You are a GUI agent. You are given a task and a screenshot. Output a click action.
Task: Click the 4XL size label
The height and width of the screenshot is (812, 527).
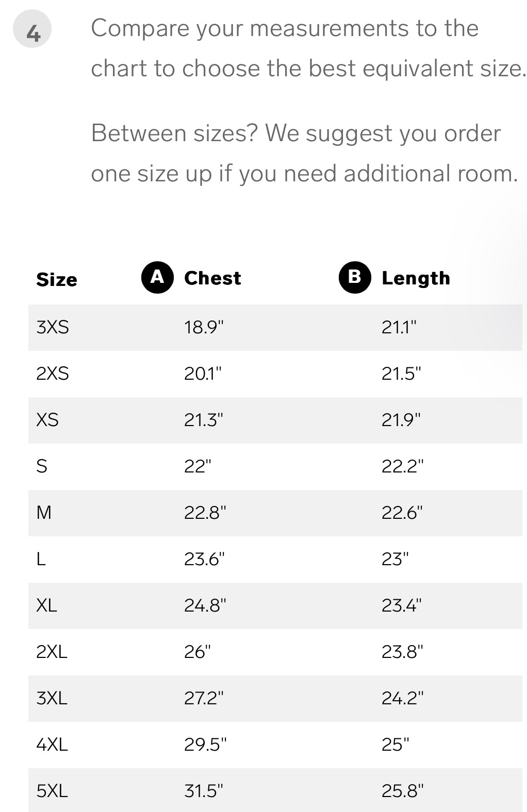coord(52,745)
